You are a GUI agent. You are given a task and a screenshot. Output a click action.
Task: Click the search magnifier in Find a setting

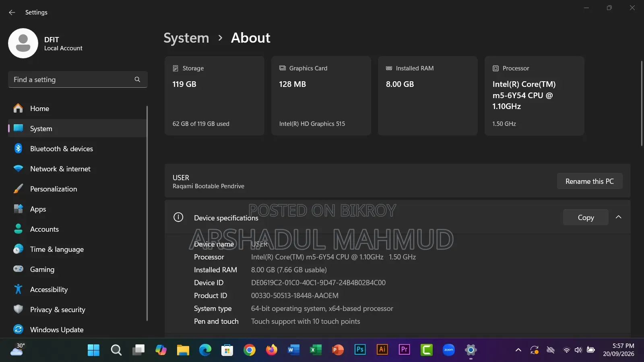coord(137,80)
